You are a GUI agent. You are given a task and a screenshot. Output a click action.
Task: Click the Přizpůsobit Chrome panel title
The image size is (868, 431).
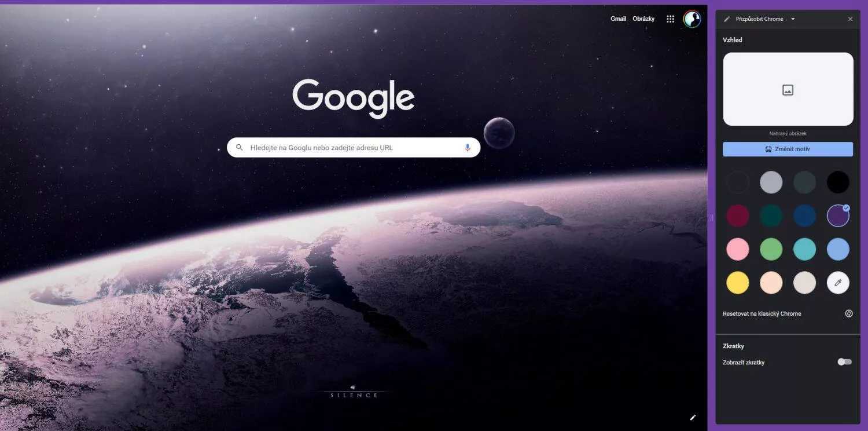coord(759,19)
